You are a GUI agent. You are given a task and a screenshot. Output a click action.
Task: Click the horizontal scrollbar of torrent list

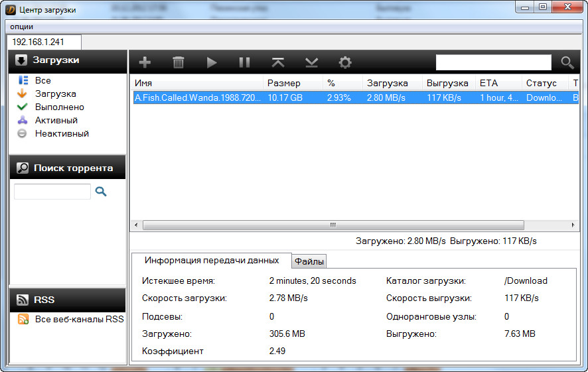(x=332, y=225)
